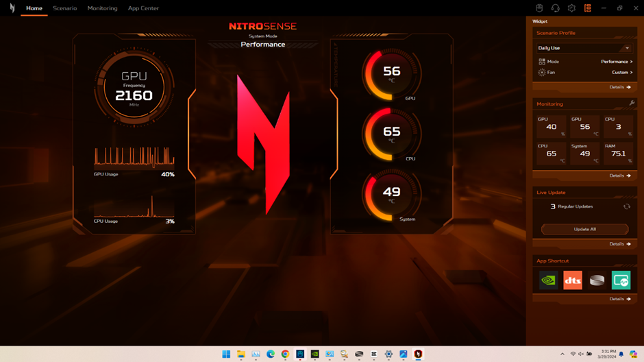Expand the Mode Performance option
Viewport: 644px width, 362px height.
click(617, 62)
